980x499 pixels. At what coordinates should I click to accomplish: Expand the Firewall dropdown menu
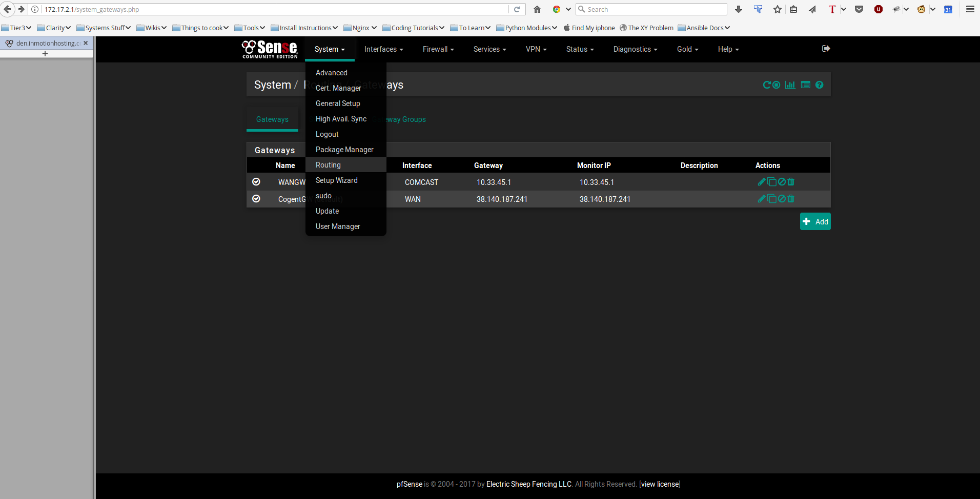[438, 49]
